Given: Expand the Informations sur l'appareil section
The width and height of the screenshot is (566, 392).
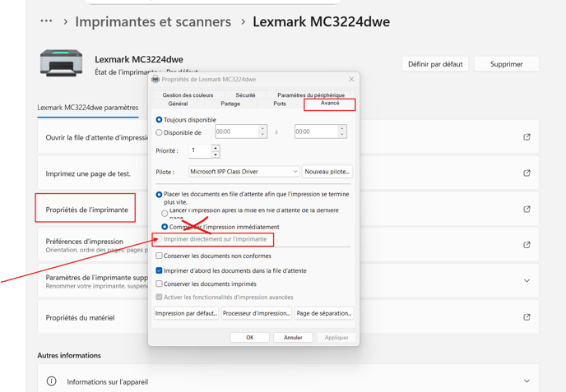Looking at the screenshot, I should (527, 381).
